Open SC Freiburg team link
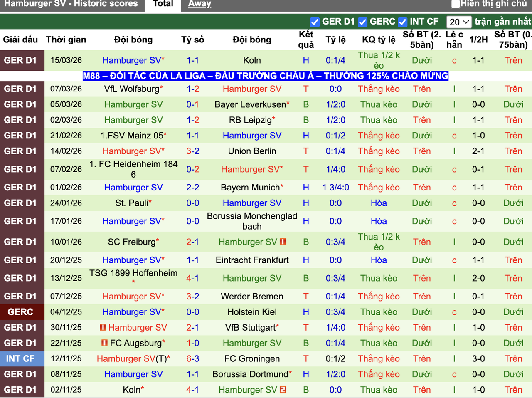Image resolution: width=532 pixels, height=398 pixels. pyautogui.click(x=132, y=242)
